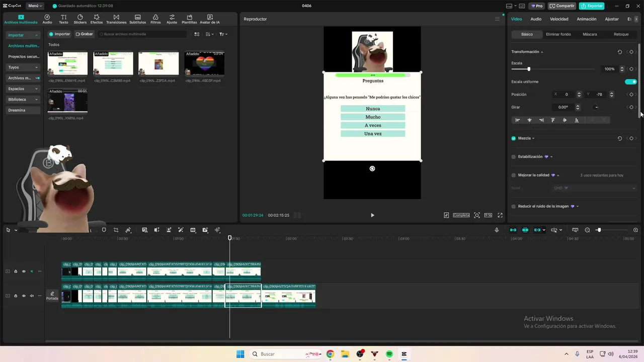Enable the Mejorar la calidad checkbox
The width and height of the screenshot is (644, 362).
(x=514, y=175)
